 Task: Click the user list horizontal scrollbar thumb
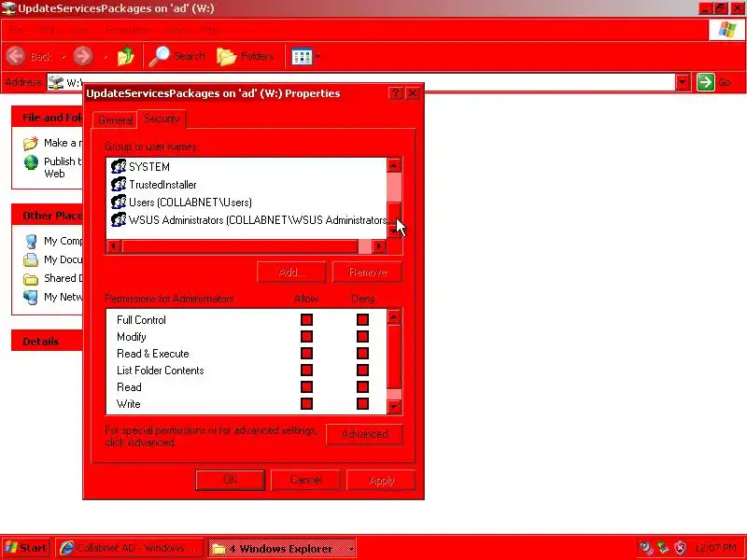240,246
